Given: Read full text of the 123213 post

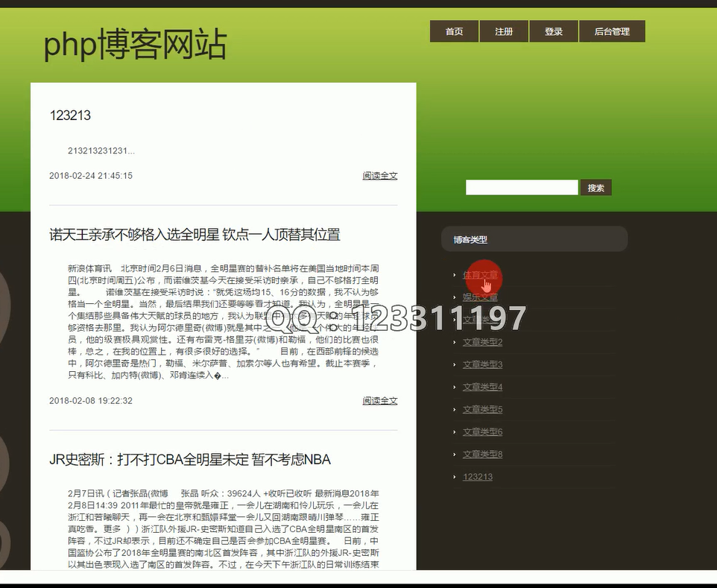Looking at the screenshot, I should point(380,176).
